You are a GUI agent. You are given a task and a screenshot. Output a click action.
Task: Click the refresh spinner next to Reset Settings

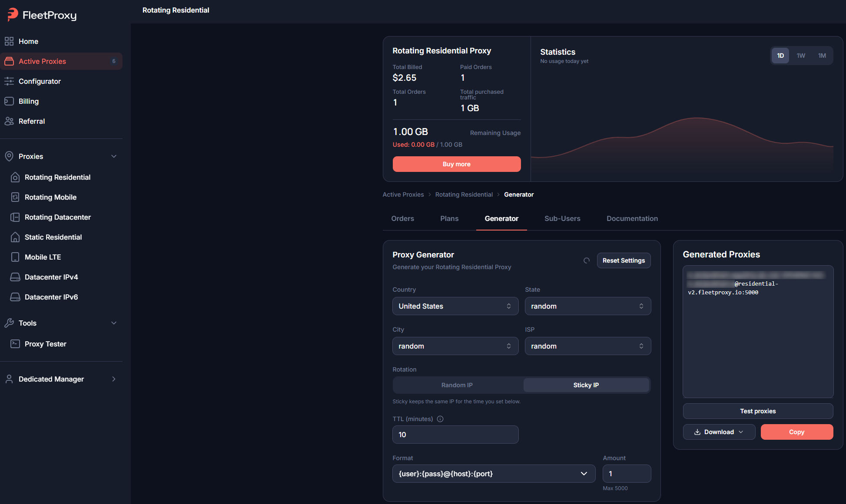coord(587,260)
